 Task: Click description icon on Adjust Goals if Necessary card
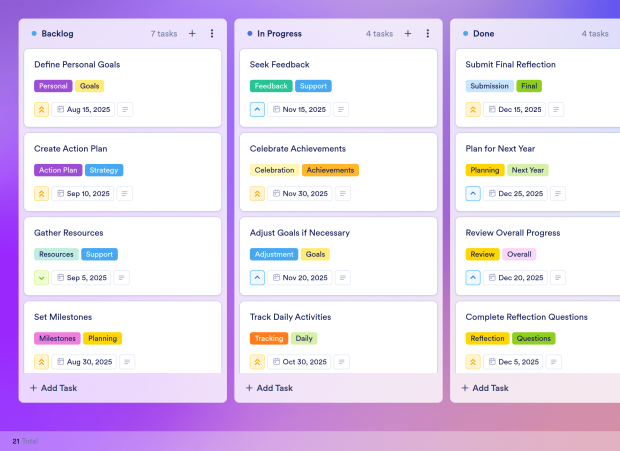coord(343,278)
